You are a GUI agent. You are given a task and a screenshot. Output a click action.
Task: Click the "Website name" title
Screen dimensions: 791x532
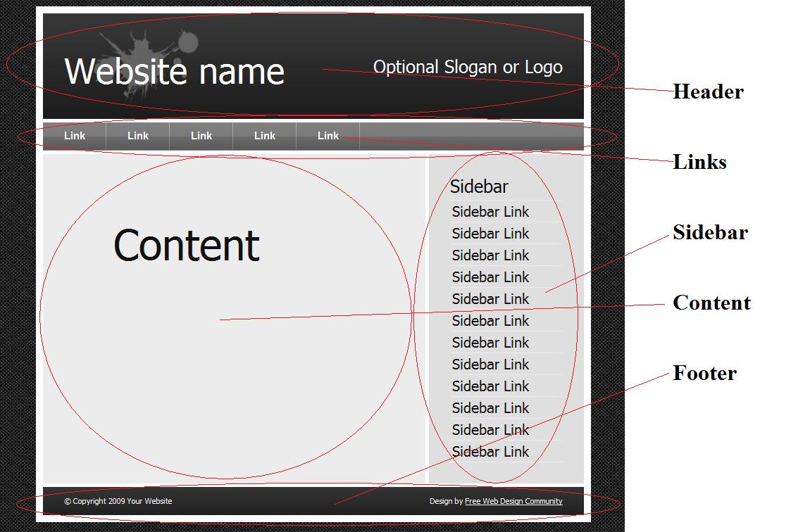click(x=174, y=72)
